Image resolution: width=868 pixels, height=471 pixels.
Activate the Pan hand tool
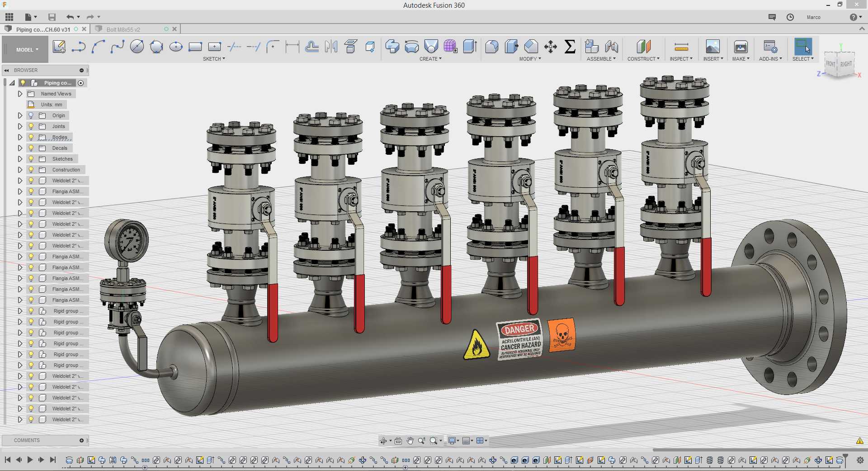click(410, 441)
